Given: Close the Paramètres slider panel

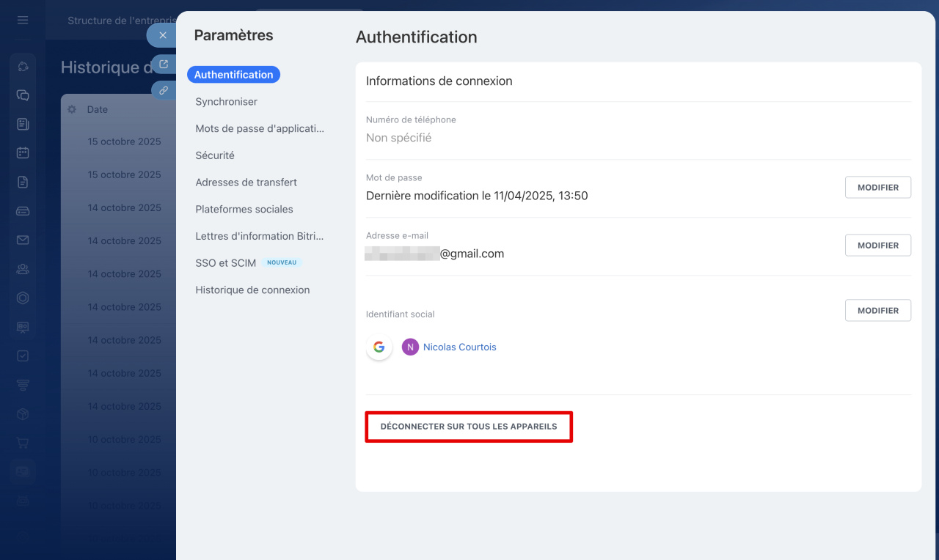Looking at the screenshot, I should [162, 35].
